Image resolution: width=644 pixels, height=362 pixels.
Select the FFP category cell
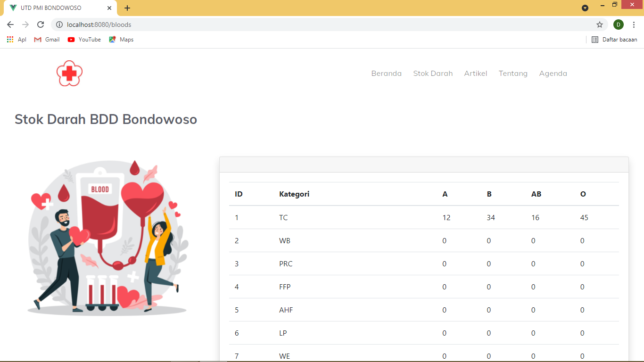(285, 287)
